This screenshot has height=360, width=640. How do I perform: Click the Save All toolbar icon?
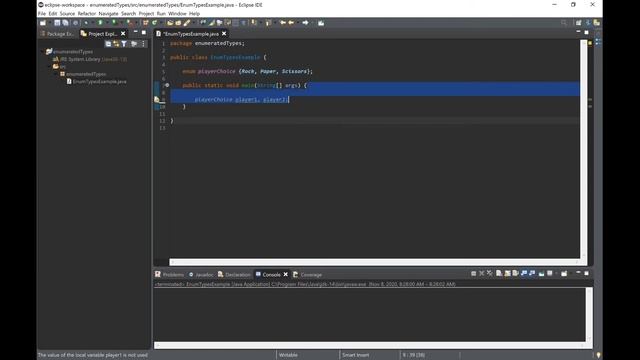click(x=65, y=23)
